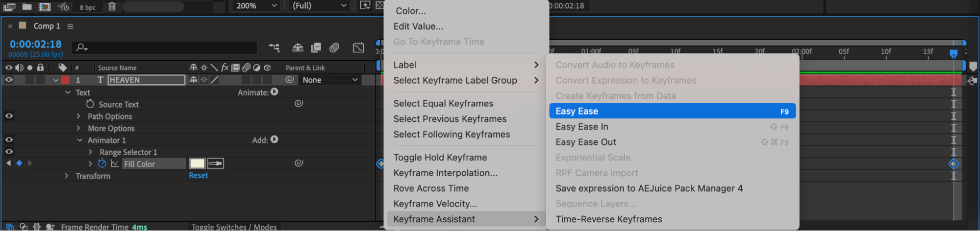Viewport: 980px width, 231px height.
Task: Select Time-Reverse Keyframes menu item
Action: click(608, 219)
